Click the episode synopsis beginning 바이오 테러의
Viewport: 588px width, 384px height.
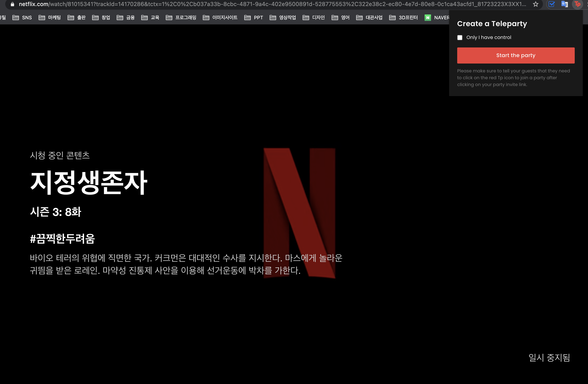pos(186,264)
